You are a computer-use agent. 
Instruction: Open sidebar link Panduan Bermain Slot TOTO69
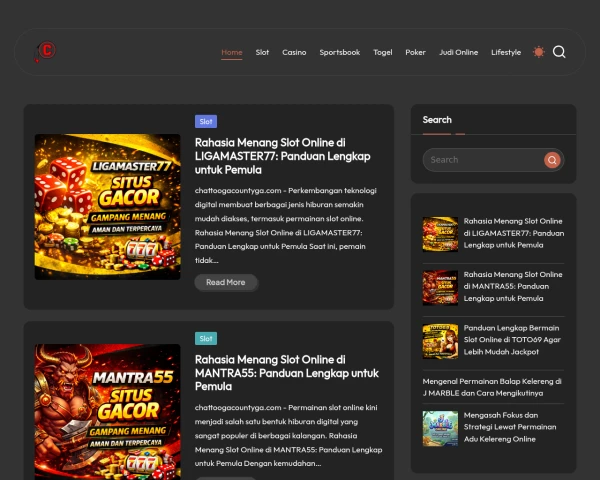[x=512, y=340]
